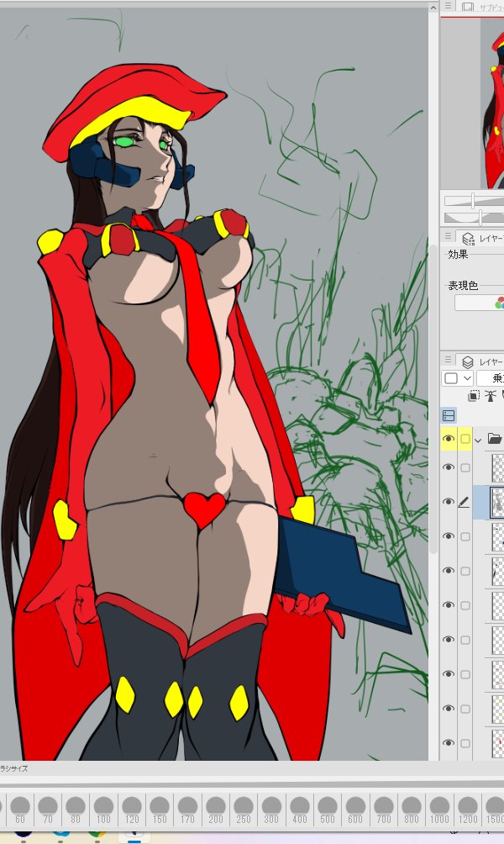504x844 pixels.
Task: Hide the layer directly below the folder row
Action: [x=448, y=467]
